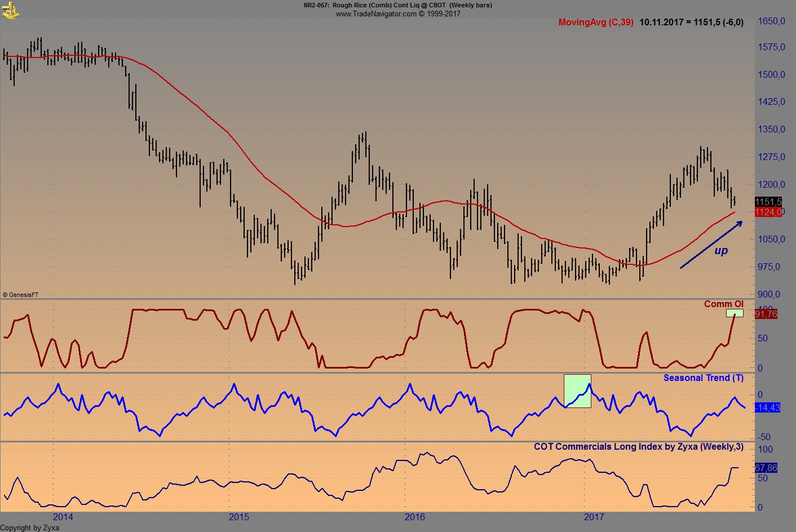This screenshot has width=796, height=532.
Task: Click the Copyright by Zyxa footer text
Action: [30, 527]
